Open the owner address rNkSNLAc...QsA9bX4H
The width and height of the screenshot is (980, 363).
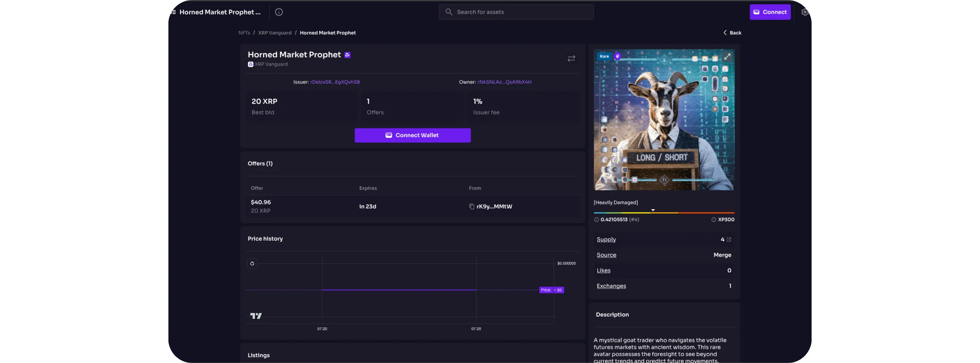(x=504, y=82)
